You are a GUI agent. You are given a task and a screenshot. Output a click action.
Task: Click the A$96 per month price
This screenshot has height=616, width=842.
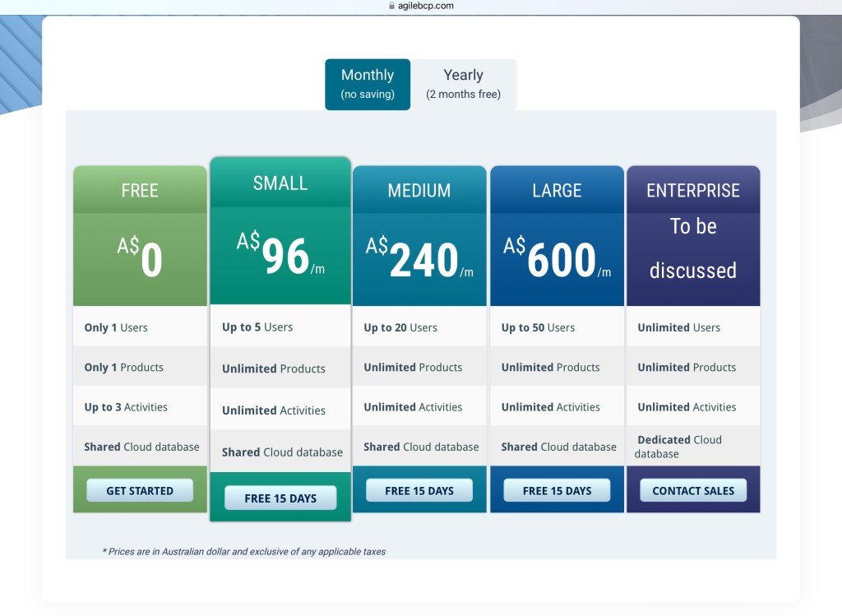(280, 256)
